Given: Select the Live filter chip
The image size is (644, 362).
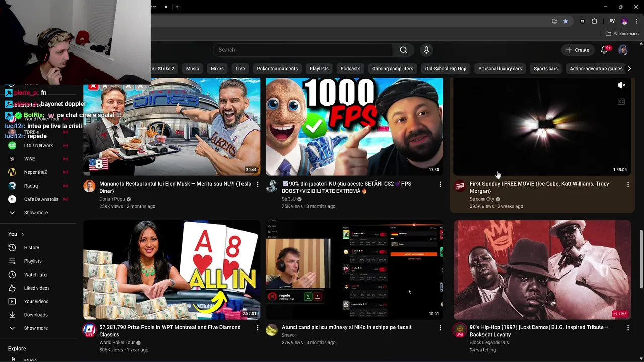Looking at the screenshot, I should pyautogui.click(x=240, y=69).
